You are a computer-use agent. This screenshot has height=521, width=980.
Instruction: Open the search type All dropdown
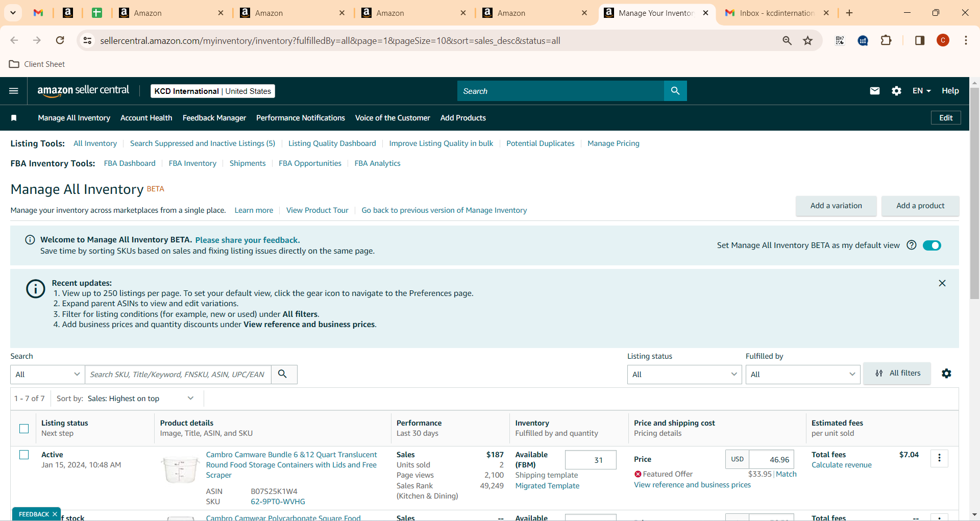coord(47,374)
